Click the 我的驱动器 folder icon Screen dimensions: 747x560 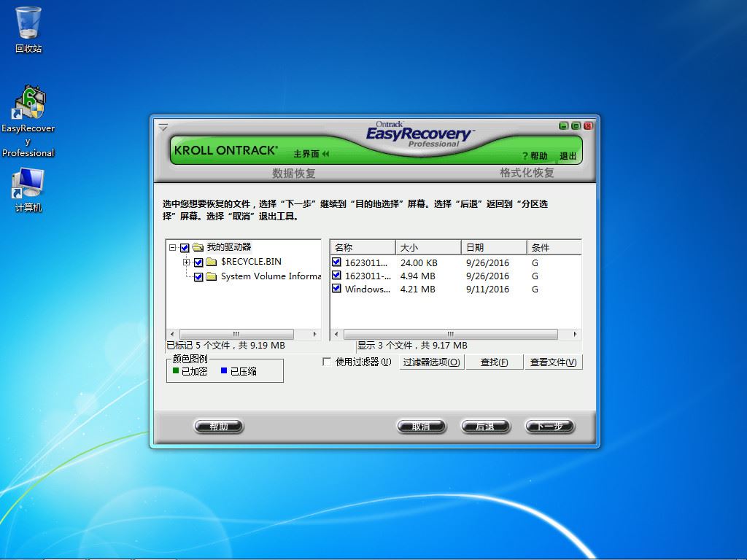pyautogui.click(x=198, y=247)
